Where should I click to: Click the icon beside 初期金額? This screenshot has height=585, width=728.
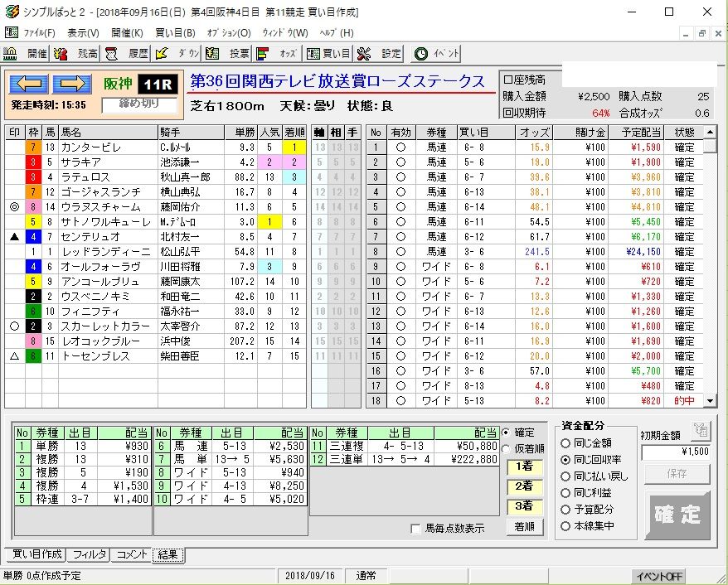[x=700, y=431]
